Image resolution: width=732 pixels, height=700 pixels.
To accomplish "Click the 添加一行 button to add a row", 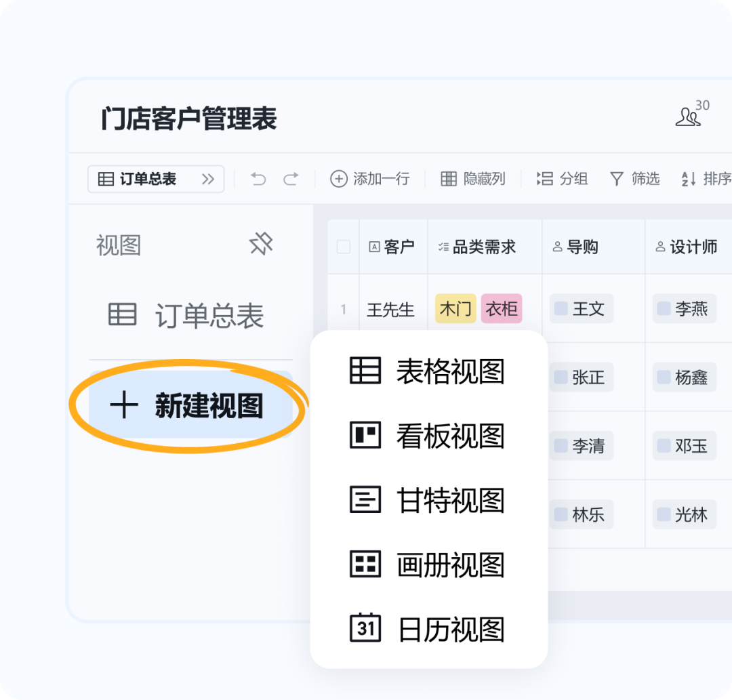I will (370, 179).
